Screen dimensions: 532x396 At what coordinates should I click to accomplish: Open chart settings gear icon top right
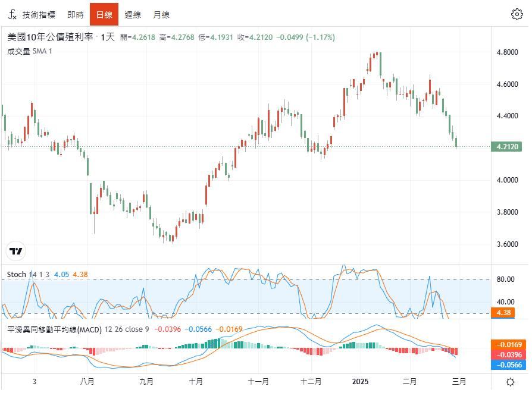(x=517, y=14)
